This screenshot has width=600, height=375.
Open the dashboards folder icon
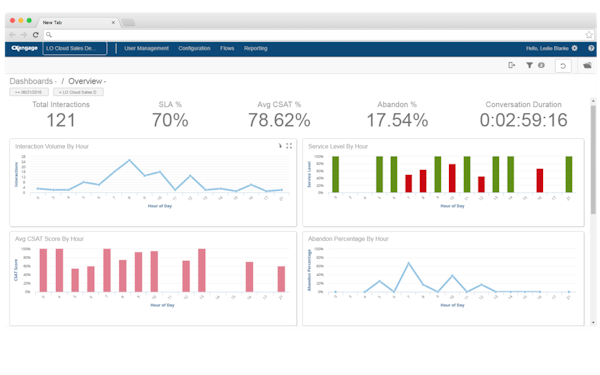point(587,65)
